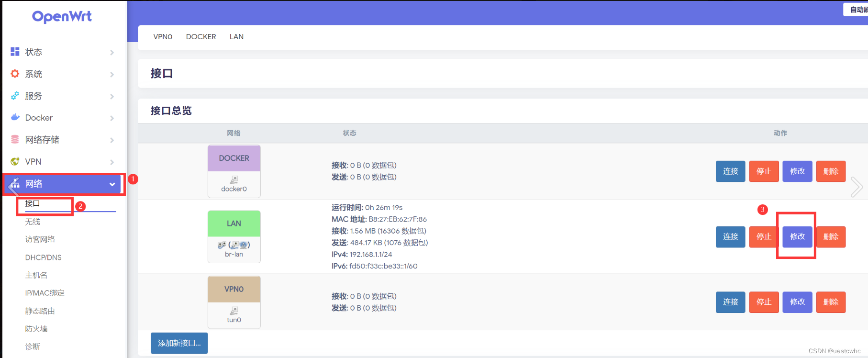The height and width of the screenshot is (358, 868).
Task: Click 删除 for the DOCKER interface
Action: pyautogui.click(x=831, y=171)
